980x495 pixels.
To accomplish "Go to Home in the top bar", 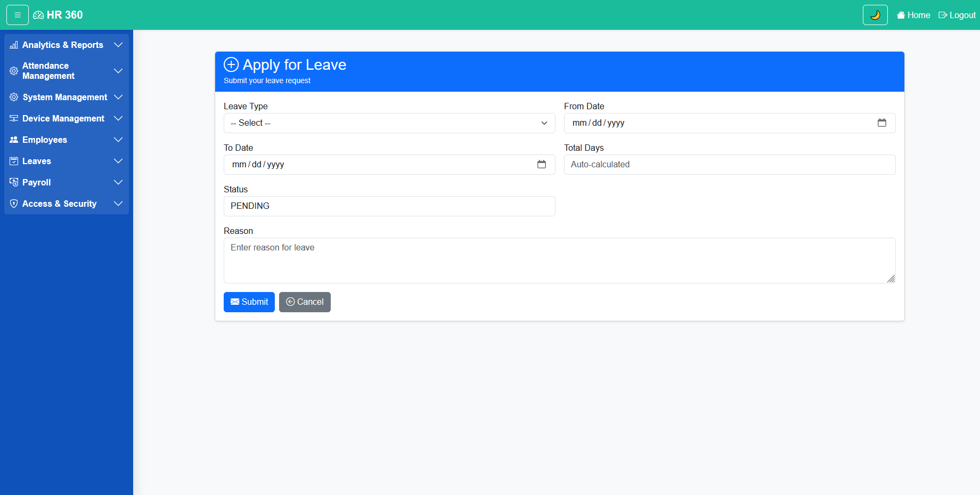I will tap(913, 15).
